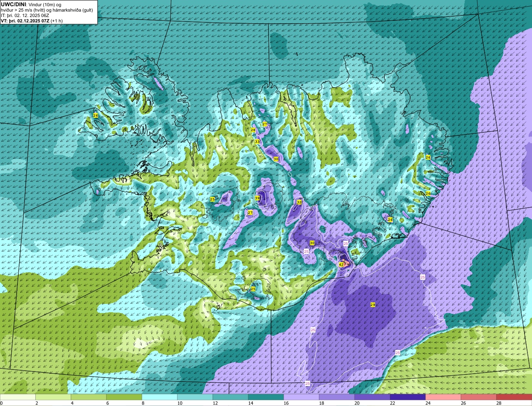Click the yellow 33 gust label
This screenshot has height=406, width=532.
pyautogui.click(x=257, y=142)
